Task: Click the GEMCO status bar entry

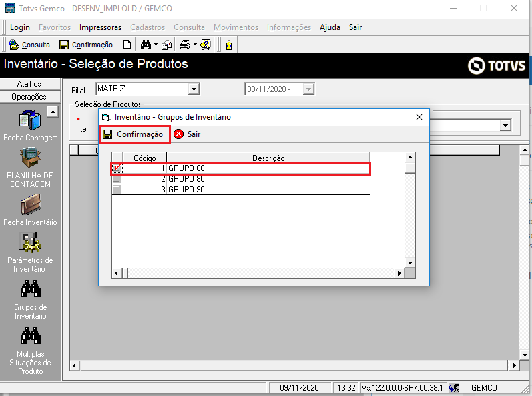Action: coord(484,388)
